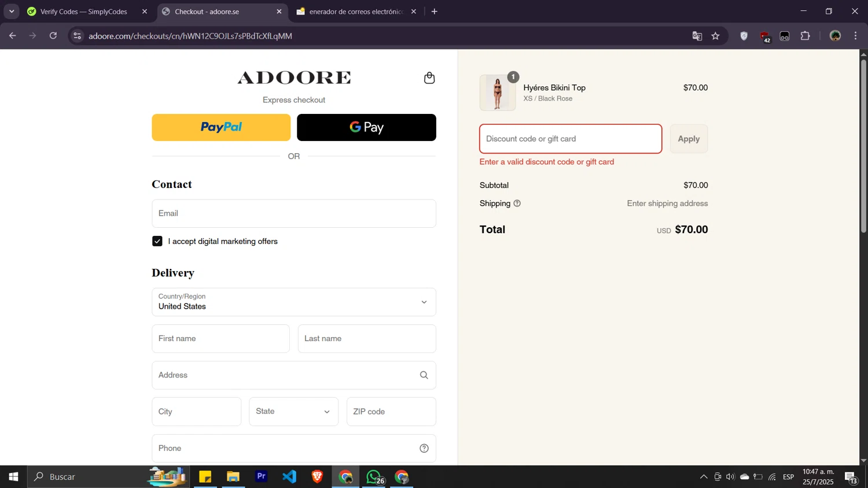Viewport: 868px width, 488px height.
Task: Show shipping info via question icon
Action: tap(517, 204)
